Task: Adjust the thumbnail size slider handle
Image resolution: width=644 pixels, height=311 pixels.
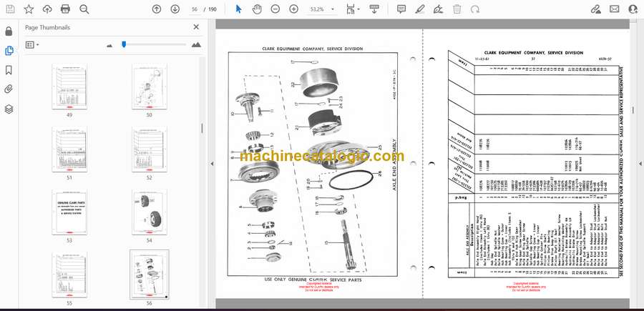Action: coord(124,44)
